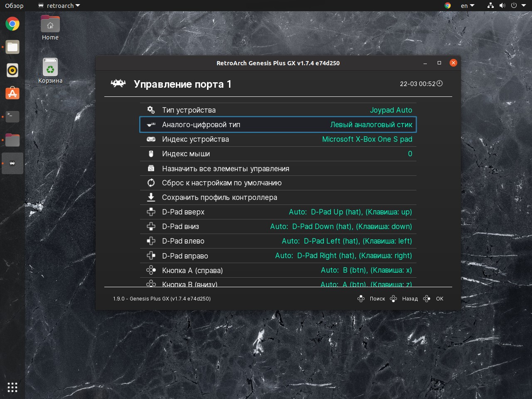532x399 pixels.
Task: Click the button icon next to OK
Action: 426,298
